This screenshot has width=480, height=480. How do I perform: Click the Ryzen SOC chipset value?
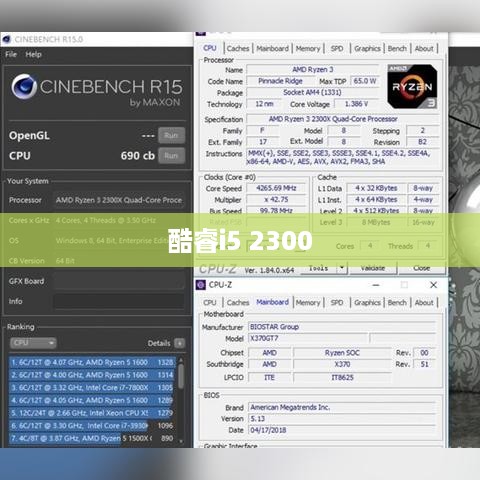click(x=342, y=353)
